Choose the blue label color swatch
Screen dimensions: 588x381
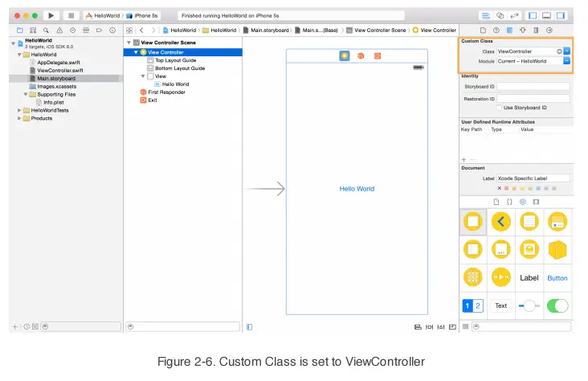tap(538, 188)
